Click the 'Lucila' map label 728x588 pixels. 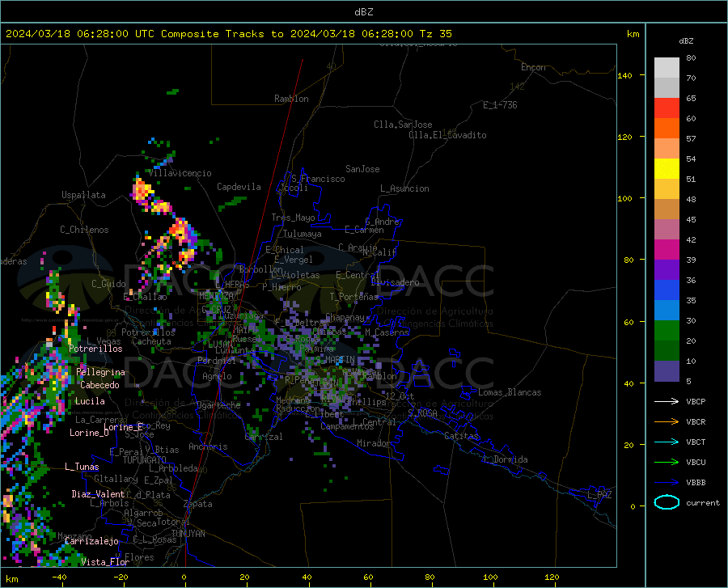pos(90,401)
